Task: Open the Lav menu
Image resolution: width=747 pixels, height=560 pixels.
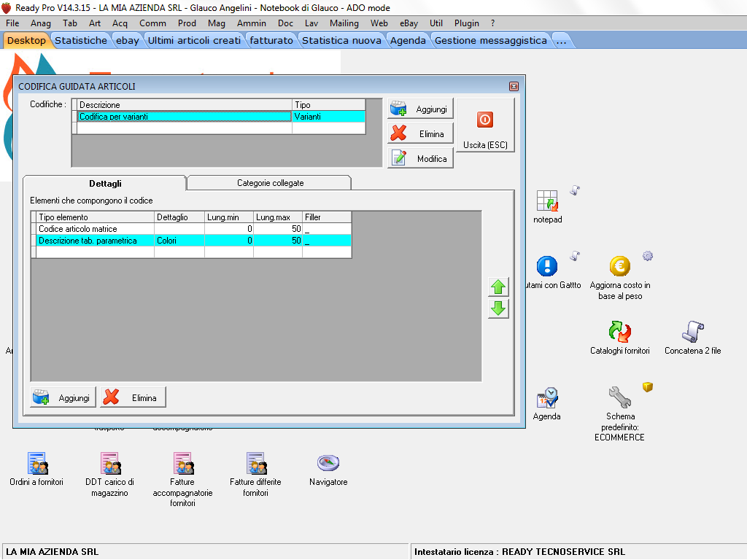Action: (x=311, y=23)
